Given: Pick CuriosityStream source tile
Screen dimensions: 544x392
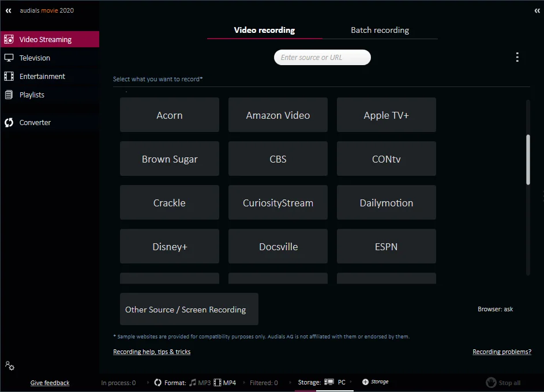Looking at the screenshot, I should 278,202.
